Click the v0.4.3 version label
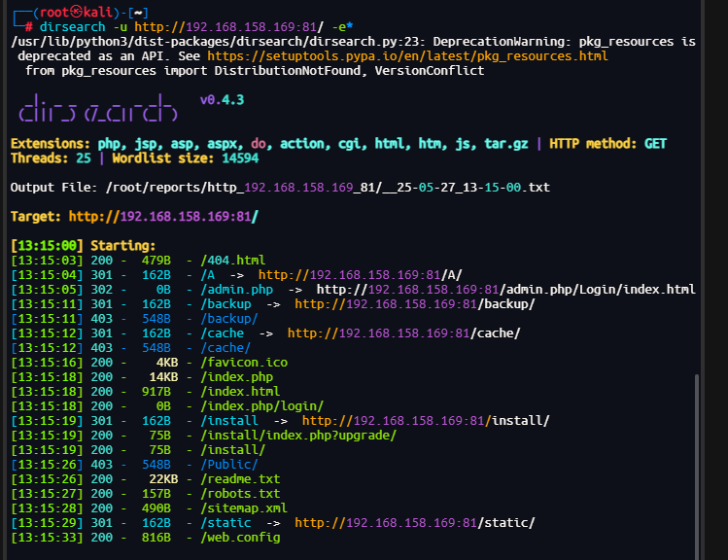Viewport: 728px width, 560px height. (221, 100)
